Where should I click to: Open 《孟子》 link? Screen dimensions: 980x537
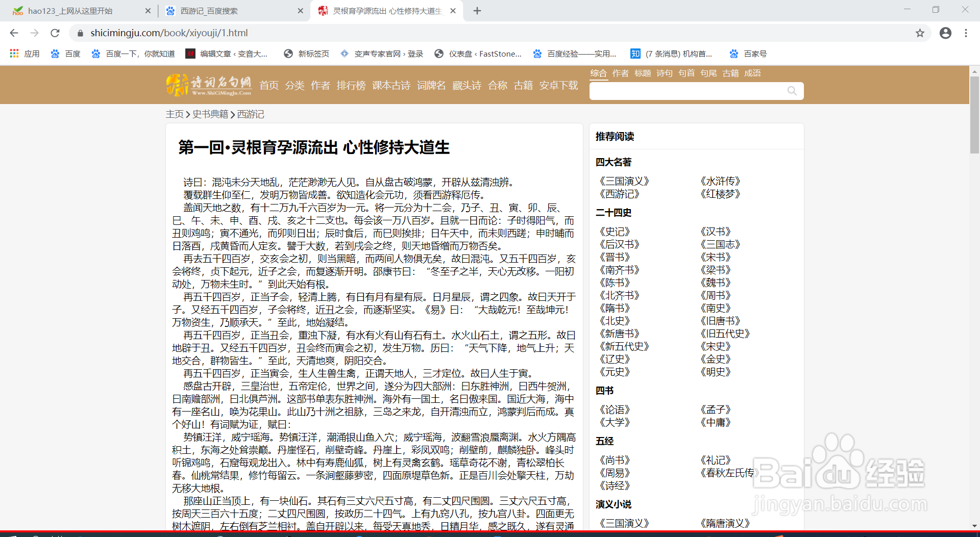(715, 410)
